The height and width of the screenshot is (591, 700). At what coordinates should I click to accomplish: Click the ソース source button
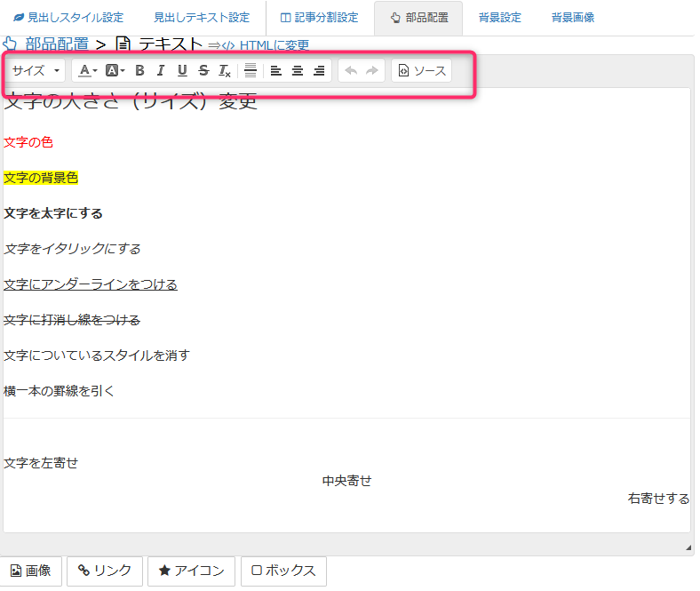pyautogui.click(x=422, y=71)
